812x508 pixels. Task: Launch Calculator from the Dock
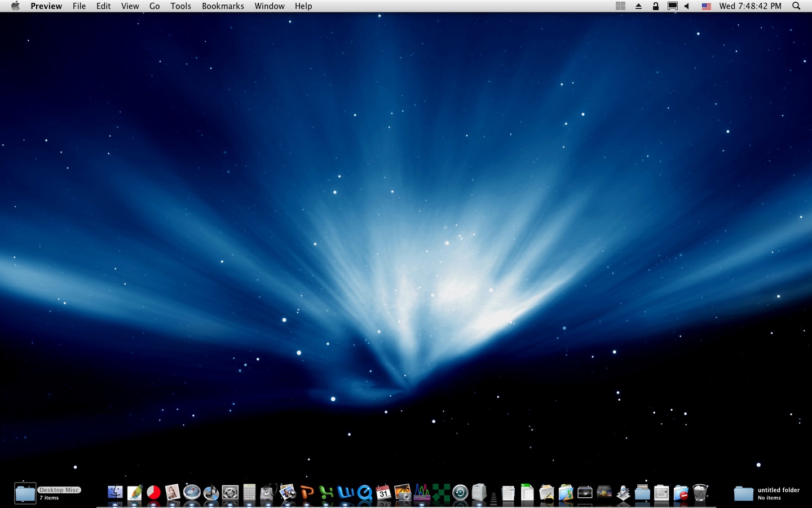tap(249, 493)
